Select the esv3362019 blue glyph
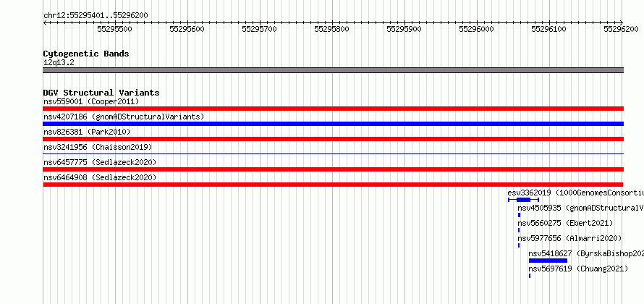 click(x=523, y=200)
